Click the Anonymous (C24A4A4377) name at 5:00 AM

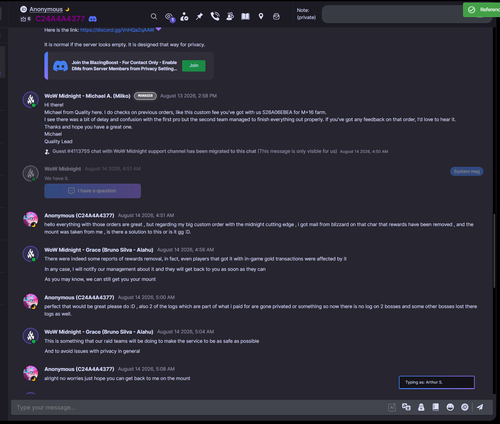(79, 298)
